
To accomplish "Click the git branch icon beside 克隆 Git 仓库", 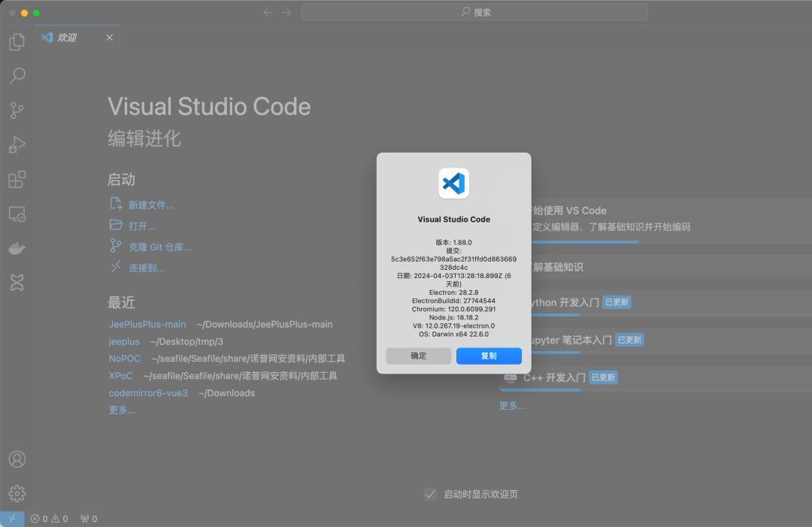I will [x=116, y=246].
